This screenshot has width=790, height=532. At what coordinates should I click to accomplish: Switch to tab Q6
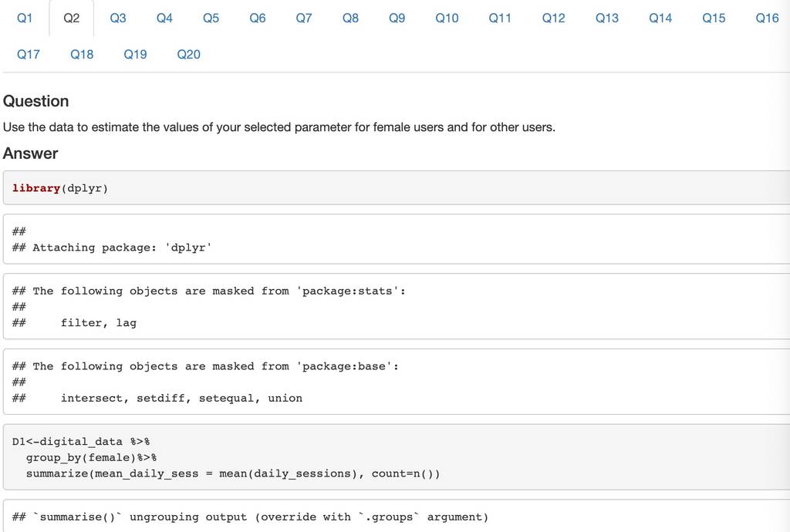258,19
